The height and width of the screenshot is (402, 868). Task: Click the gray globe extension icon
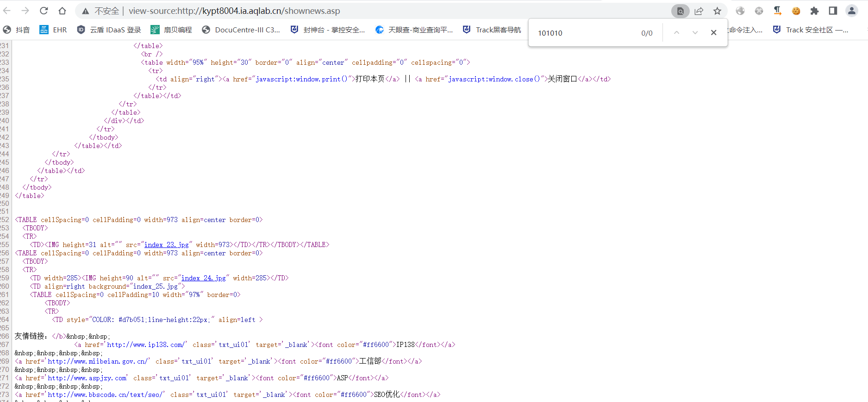740,11
